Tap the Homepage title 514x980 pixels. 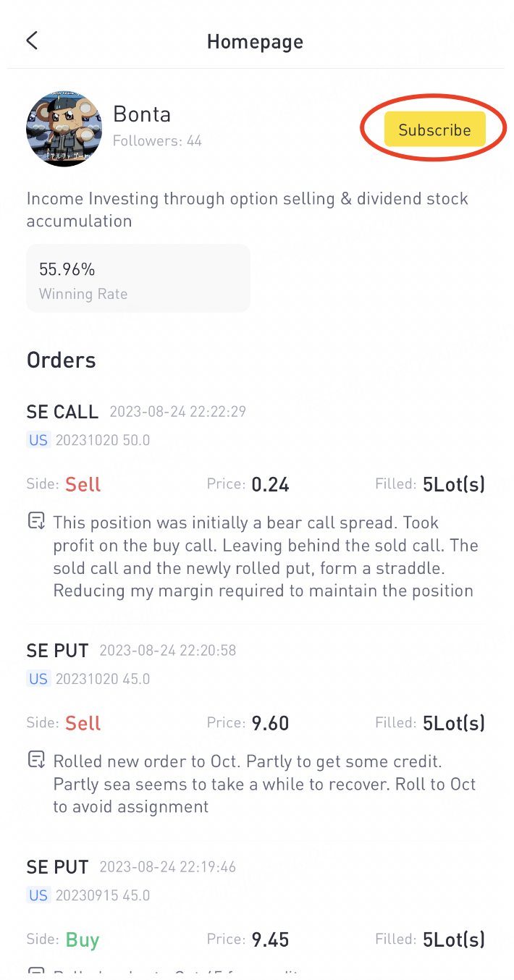coord(255,41)
